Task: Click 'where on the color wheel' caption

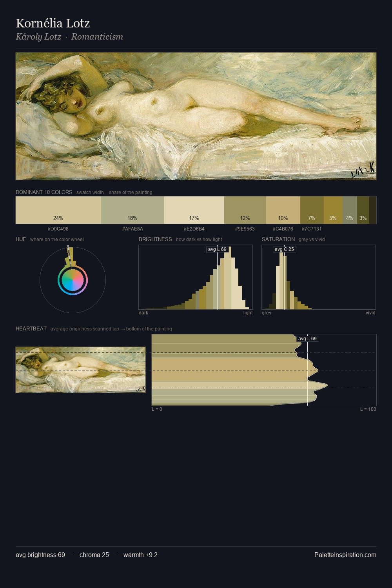Action: [x=57, y=240]
